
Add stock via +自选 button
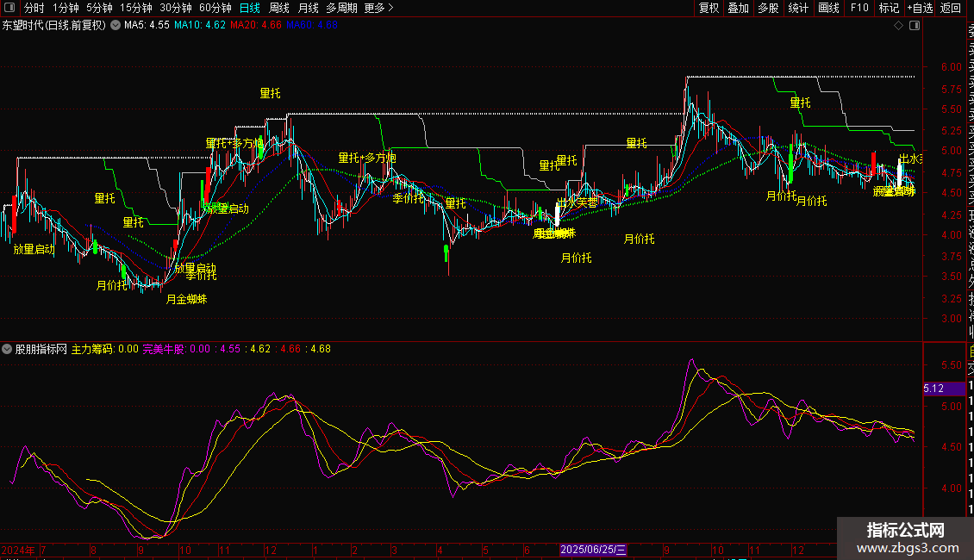tap(920, 8)
